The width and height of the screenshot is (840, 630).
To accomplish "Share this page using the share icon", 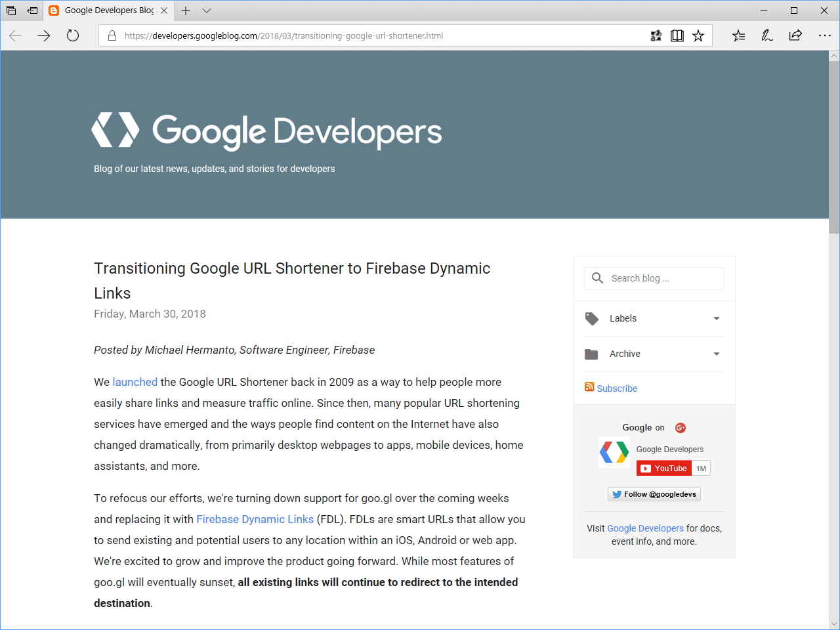I will point(794,35).
